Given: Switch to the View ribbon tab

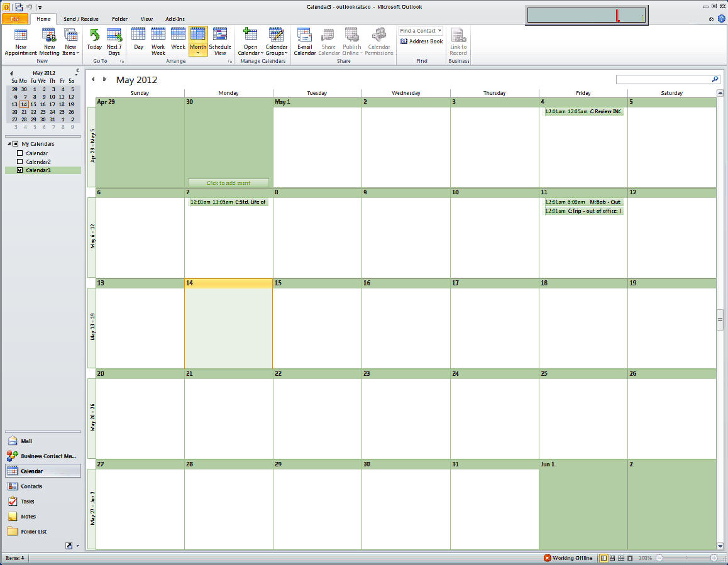Looking at the screenshot, I should (146, 19).
